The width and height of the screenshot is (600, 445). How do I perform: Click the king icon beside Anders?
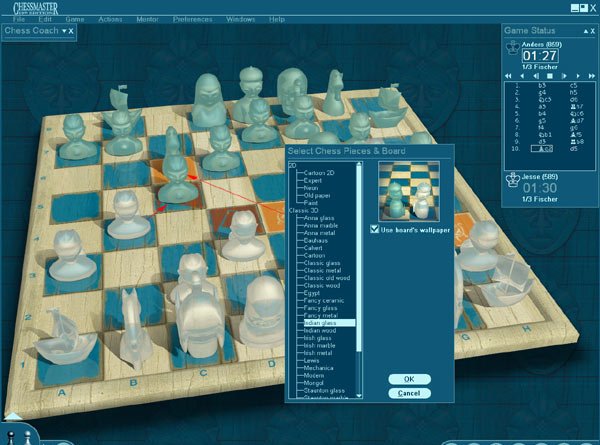point(515,47)
